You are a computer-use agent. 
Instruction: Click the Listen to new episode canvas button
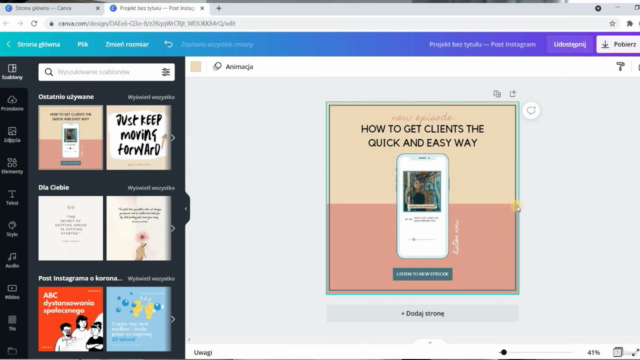[x=422, y=274]
